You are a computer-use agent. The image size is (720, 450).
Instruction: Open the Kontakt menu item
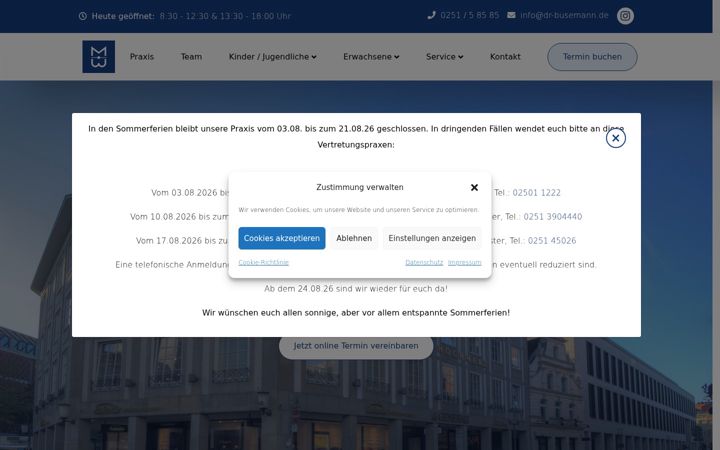tap(505, 57)
